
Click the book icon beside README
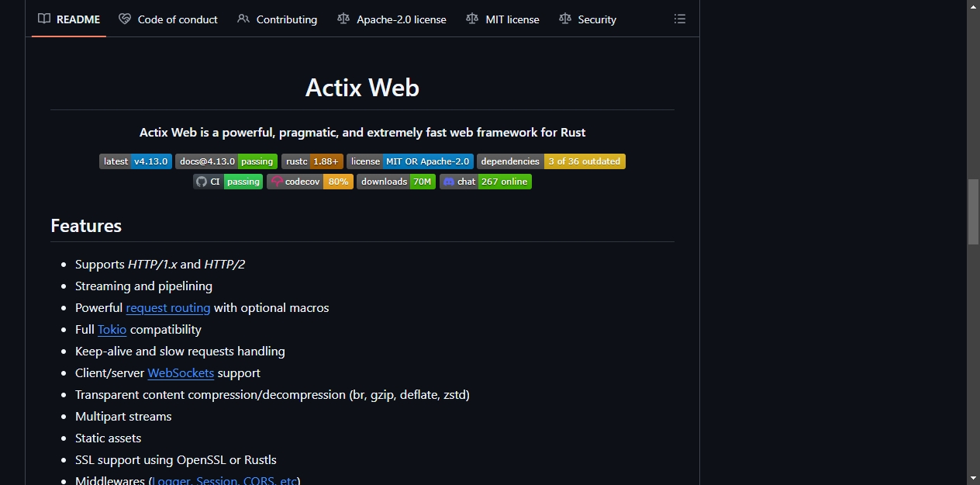44,19
